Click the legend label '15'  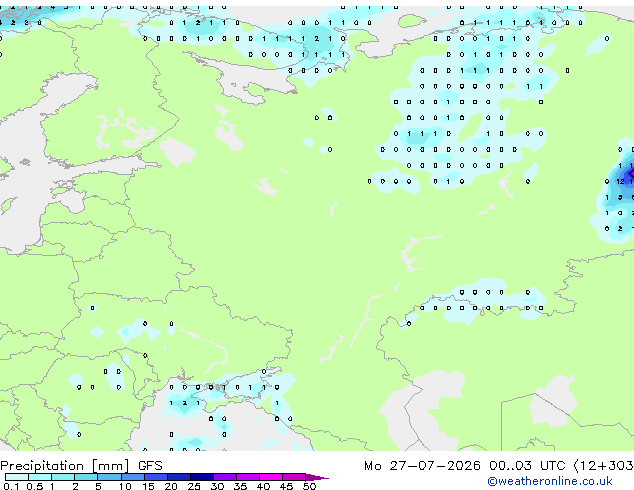(x=148, y=486)
